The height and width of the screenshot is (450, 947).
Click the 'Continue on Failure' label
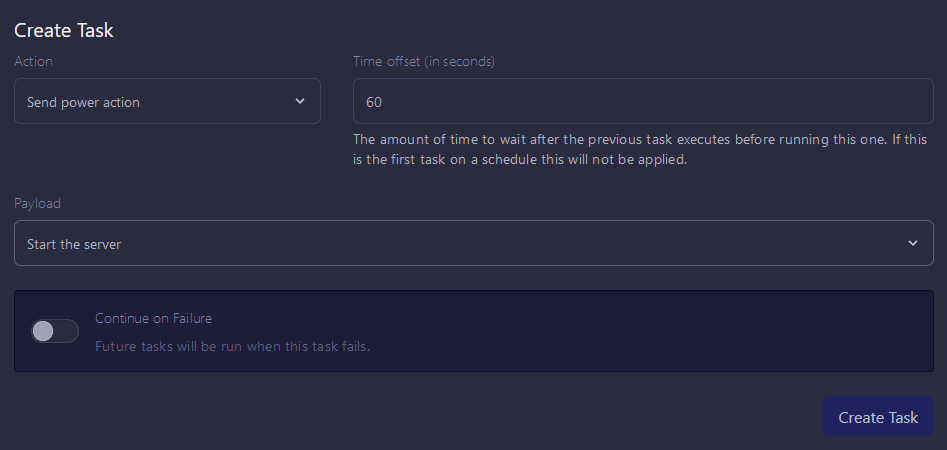153,318
